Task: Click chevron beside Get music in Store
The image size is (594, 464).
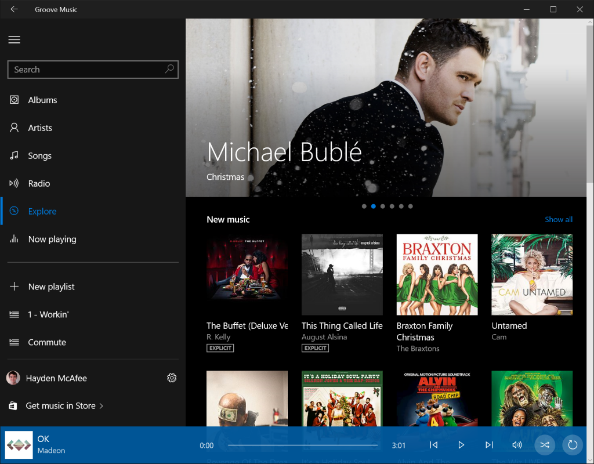Action: pyautogui.click(x=101, y=406)
